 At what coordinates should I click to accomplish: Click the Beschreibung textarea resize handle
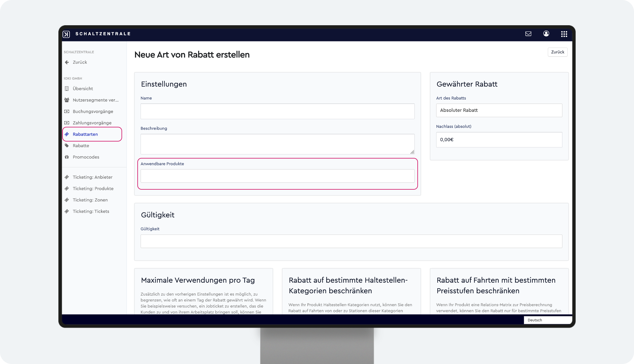(x=412, y=152)
